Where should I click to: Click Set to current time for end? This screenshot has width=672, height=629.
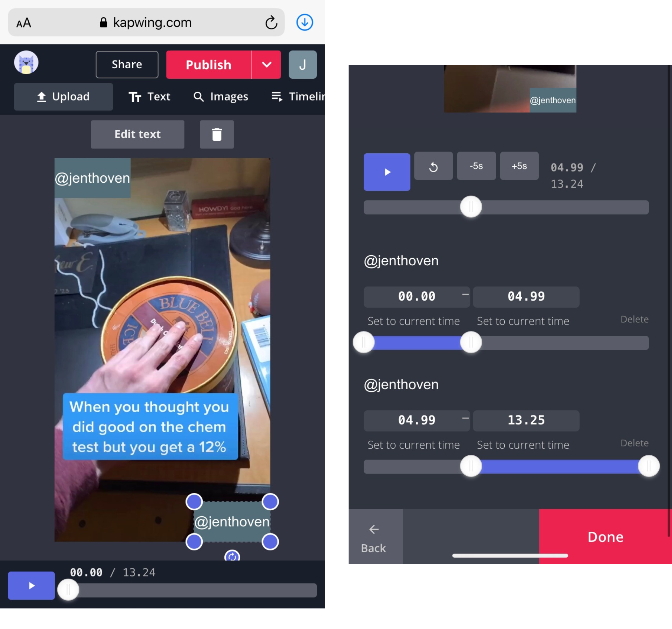(523, 320)
